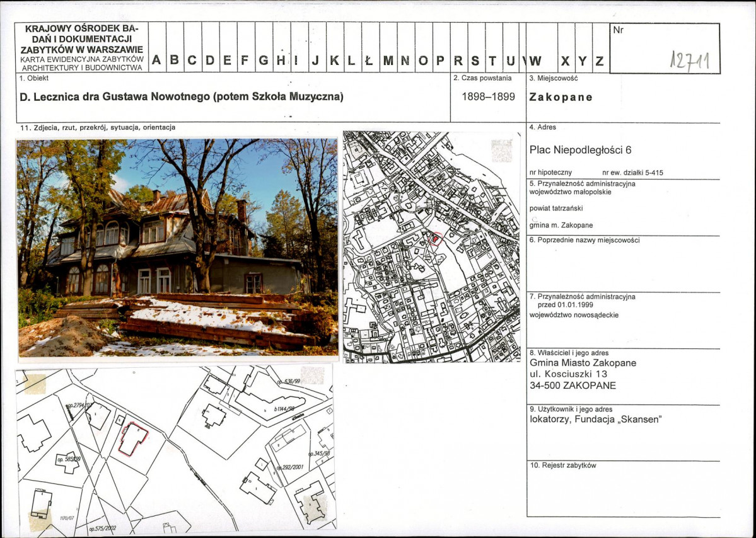Image resolution: width=756 pixels, height=538 pixels.
Task: Select the letter D index cell
Action: 210,60
